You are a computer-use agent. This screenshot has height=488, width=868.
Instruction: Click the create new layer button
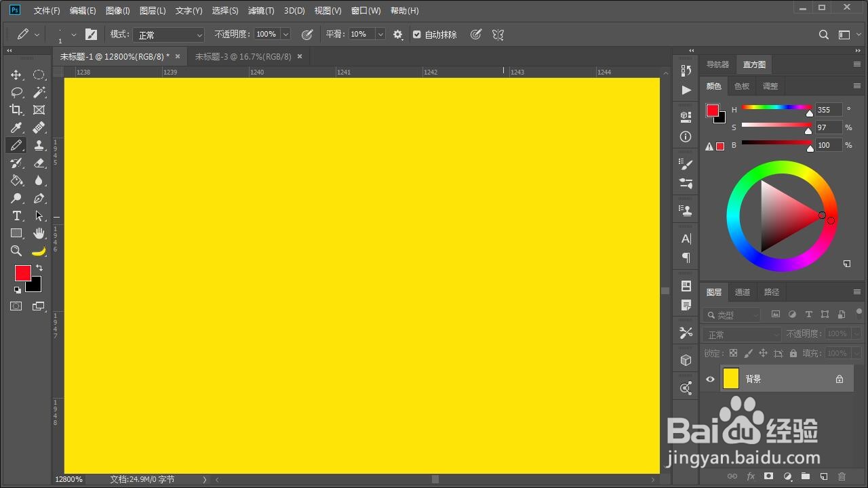824,476
